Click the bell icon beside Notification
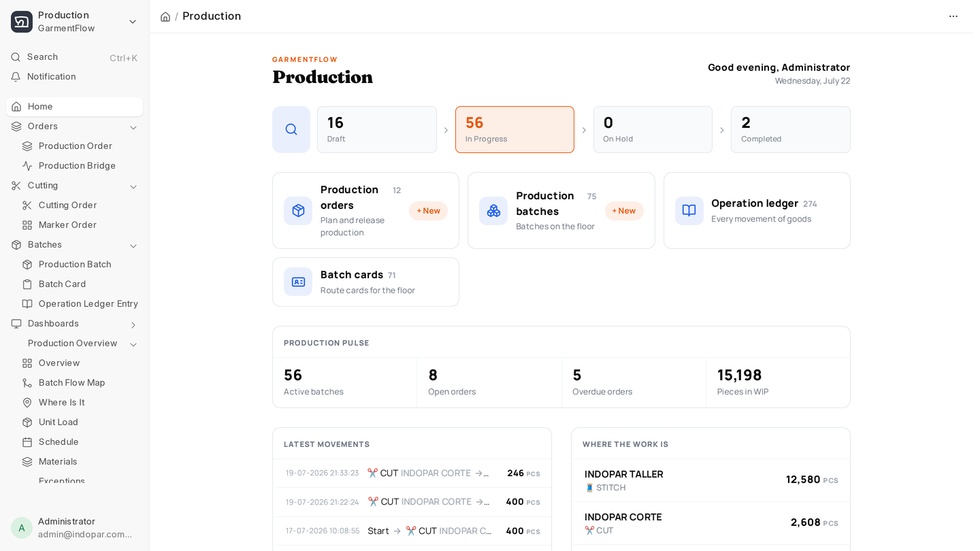Viewport: 980px width, 551px height. (x=16, y=77)
